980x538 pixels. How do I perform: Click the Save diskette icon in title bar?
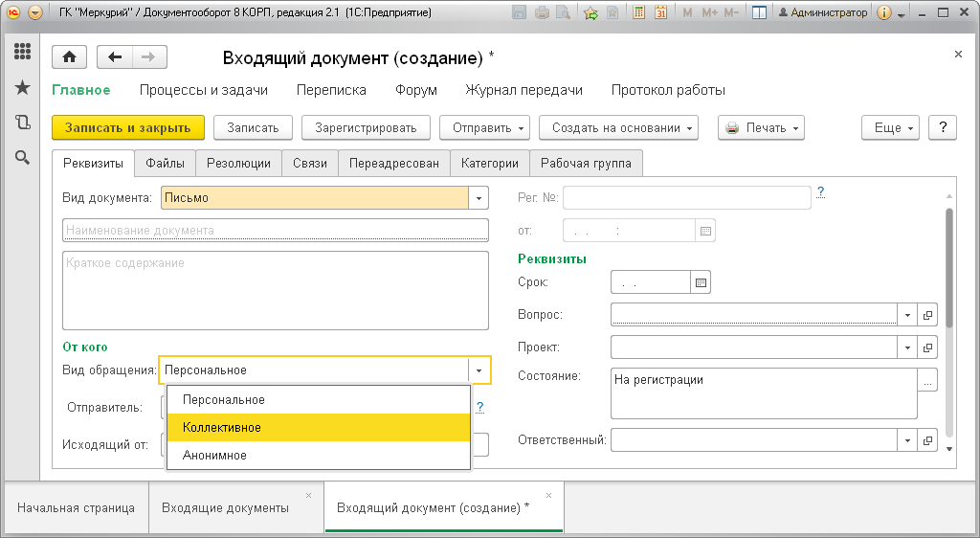[x=519, y=12]
